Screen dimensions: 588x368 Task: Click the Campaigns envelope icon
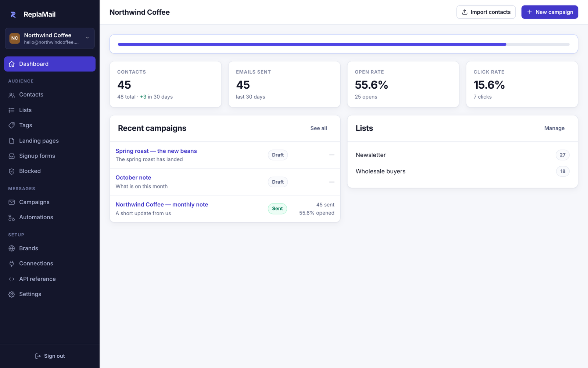[12, 202]
